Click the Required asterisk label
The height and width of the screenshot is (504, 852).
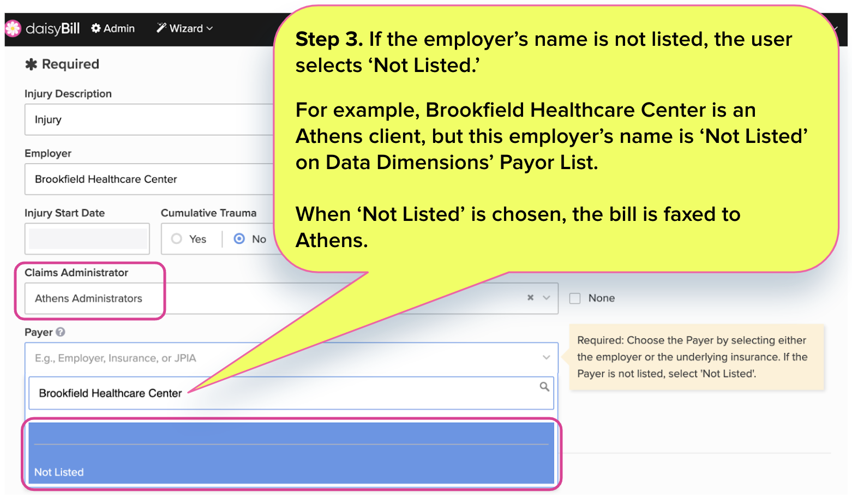[x=62, y=64]
